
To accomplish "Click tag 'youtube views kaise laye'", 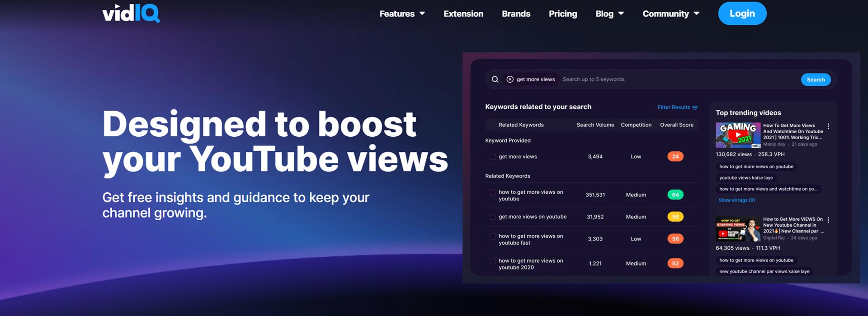I will click(x=746, y=178).
